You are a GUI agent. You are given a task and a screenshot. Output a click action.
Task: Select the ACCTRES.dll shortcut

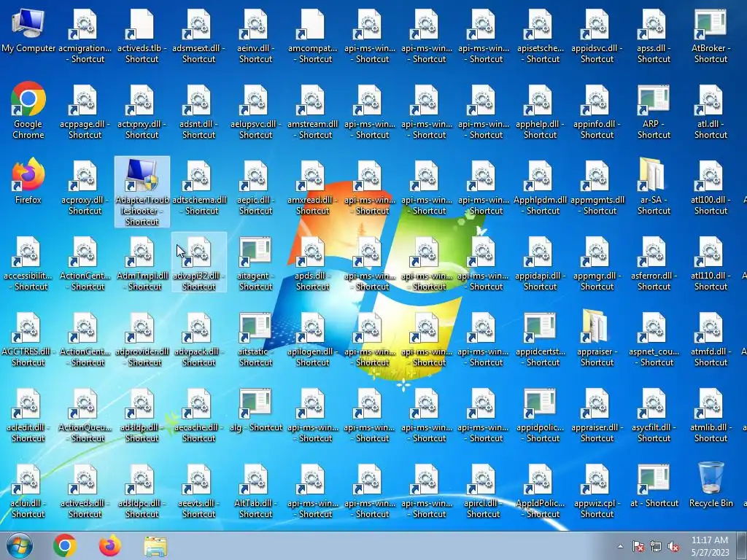[28, 338]
